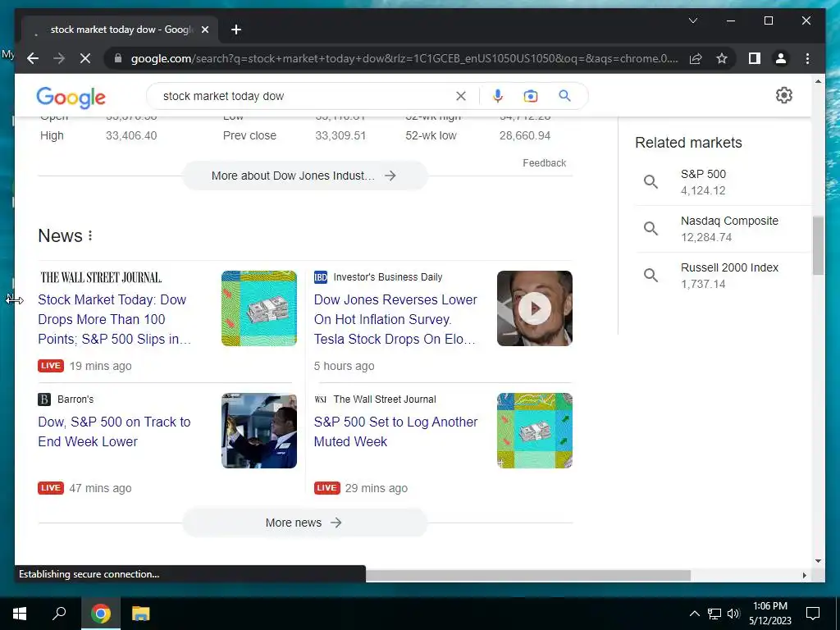This screenshot has width=840, height=630.
Task: Click the Related markets heading
Action: (688, 143)
